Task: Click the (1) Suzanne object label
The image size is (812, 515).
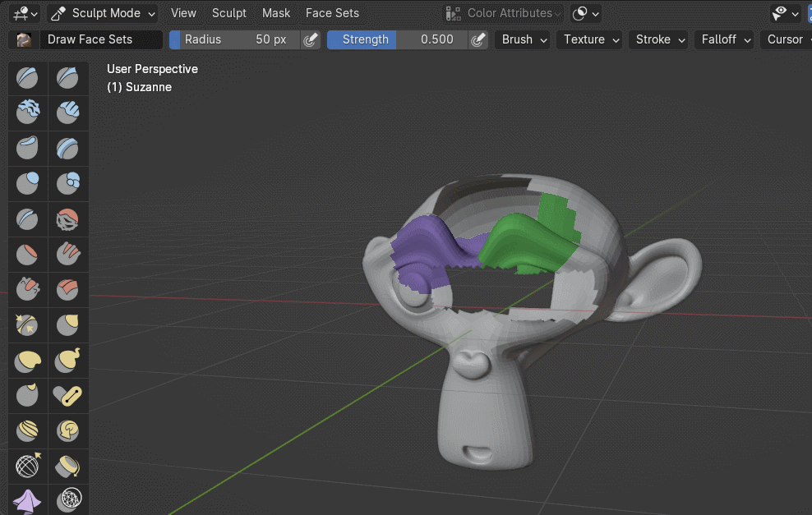Action: tap(139, 87)
